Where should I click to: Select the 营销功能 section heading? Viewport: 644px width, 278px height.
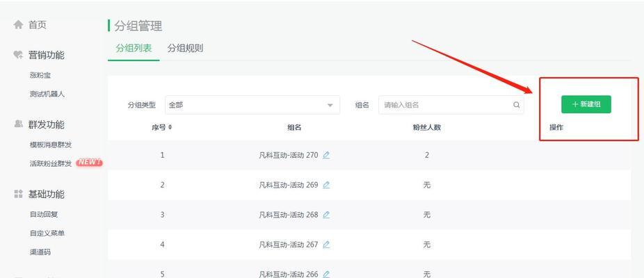pos(46,55)
